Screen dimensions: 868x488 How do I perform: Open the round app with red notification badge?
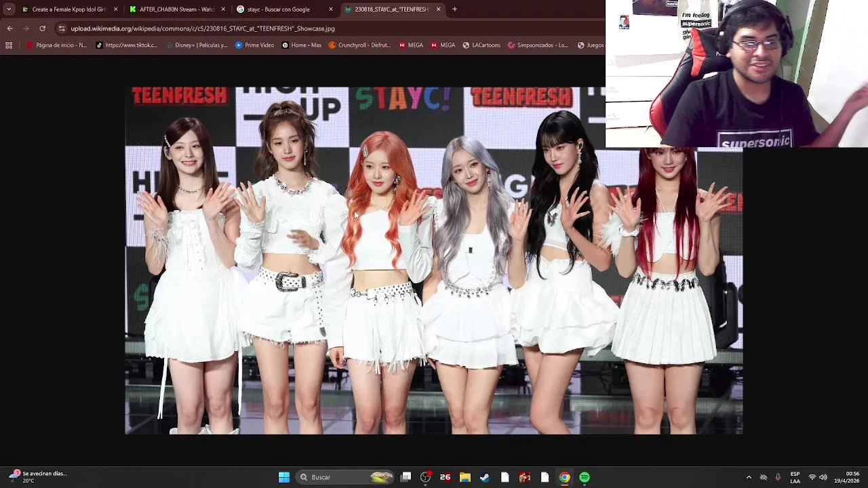click(x=425, y=477)
